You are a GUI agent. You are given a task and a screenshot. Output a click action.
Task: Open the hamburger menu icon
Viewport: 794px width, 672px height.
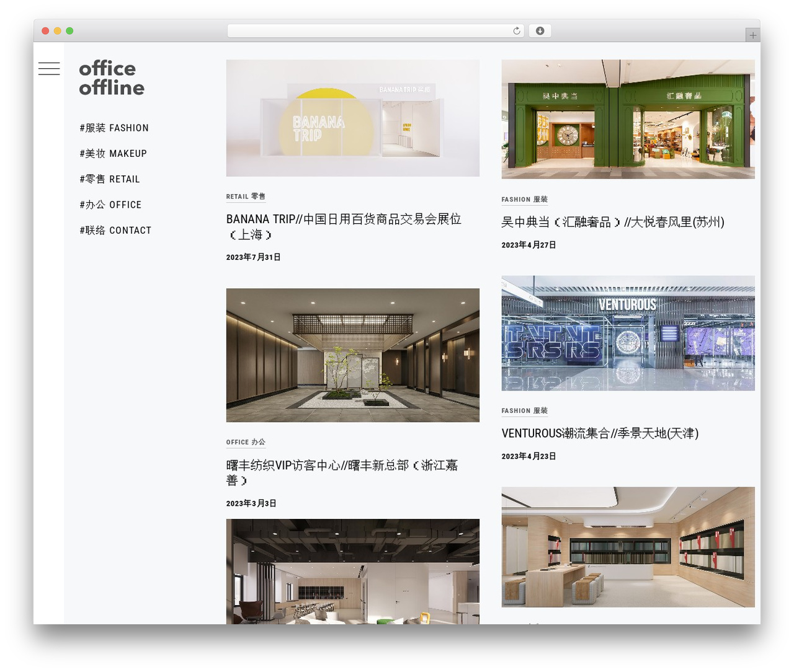(49, 69)
